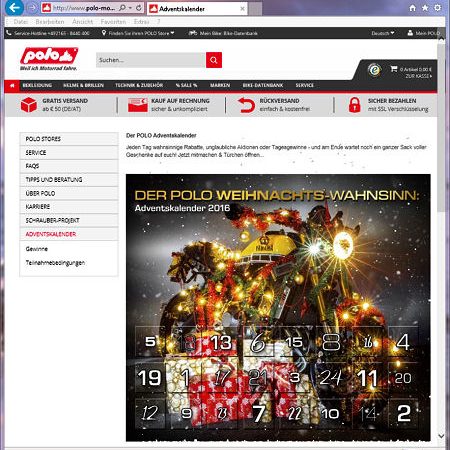This screenshot has height=450, width=450.
Task: Click the Mein POLO user icon
Action: pyautogui.click(x=410, y=33)
